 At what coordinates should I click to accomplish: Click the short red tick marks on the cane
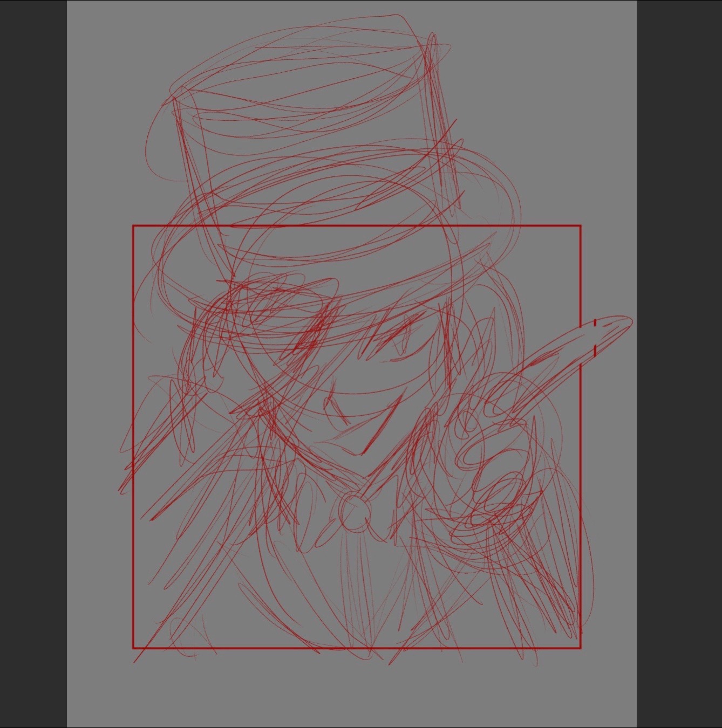(595, 337)
